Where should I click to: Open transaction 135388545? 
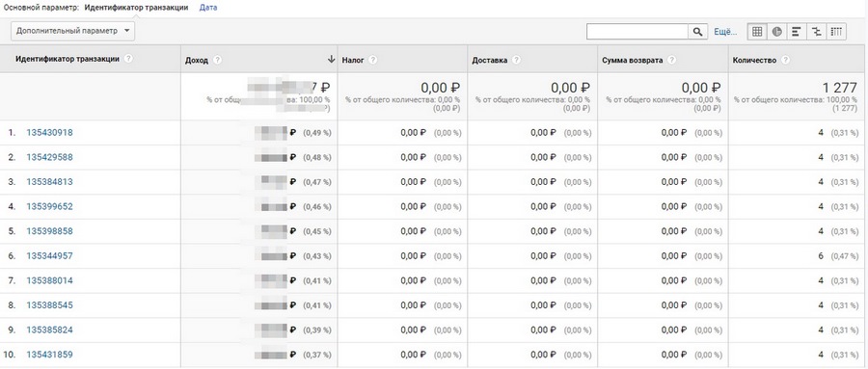pyautogui.click(x=49, y=305)
